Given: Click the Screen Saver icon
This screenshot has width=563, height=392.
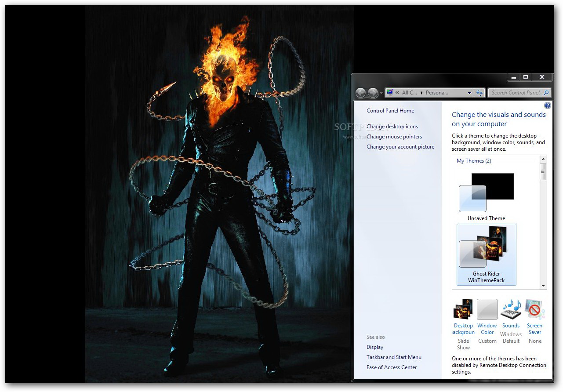Looking at the screenshot, I should coord(534,309).
